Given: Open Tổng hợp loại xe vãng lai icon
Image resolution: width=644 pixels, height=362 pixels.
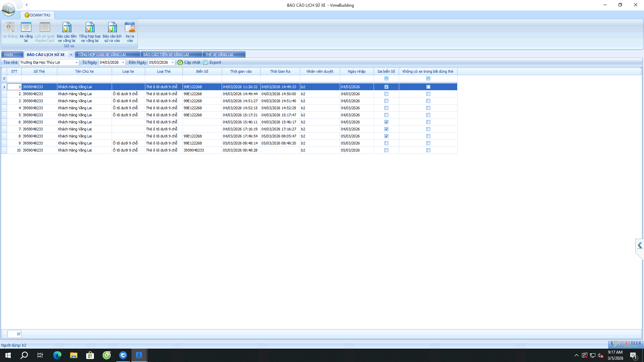Looking at the screenshot, I should [90, 27].
